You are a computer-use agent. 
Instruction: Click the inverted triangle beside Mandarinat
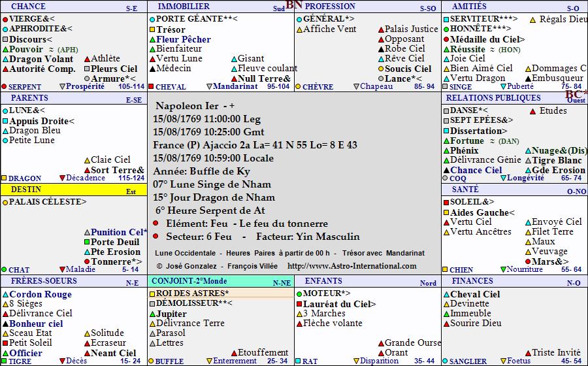pos(209,86)
